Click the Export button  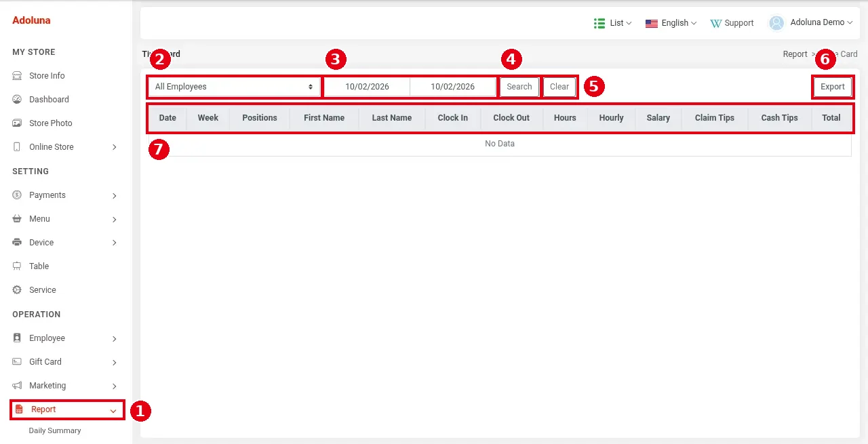[833, 87]
